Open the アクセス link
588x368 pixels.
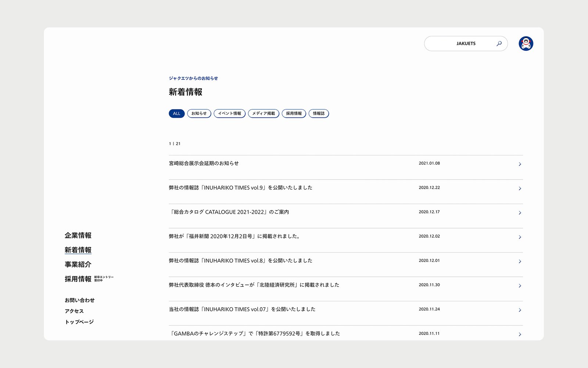tap(74, 311)
